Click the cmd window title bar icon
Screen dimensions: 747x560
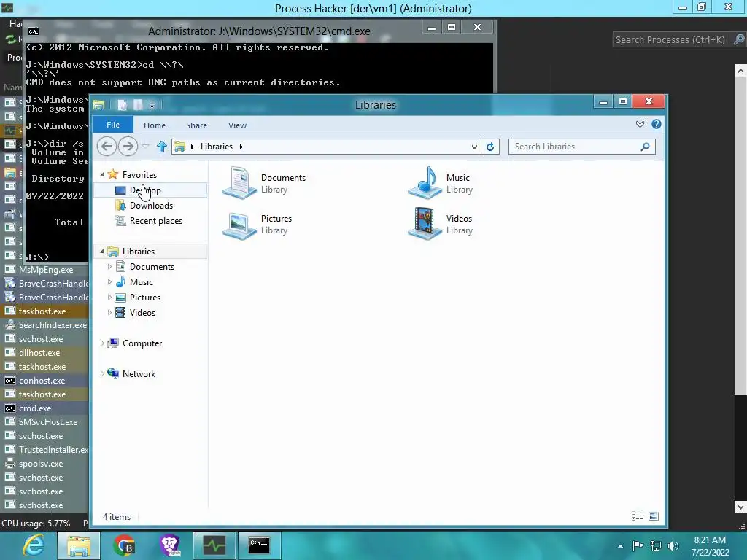(x=34, y=31)
